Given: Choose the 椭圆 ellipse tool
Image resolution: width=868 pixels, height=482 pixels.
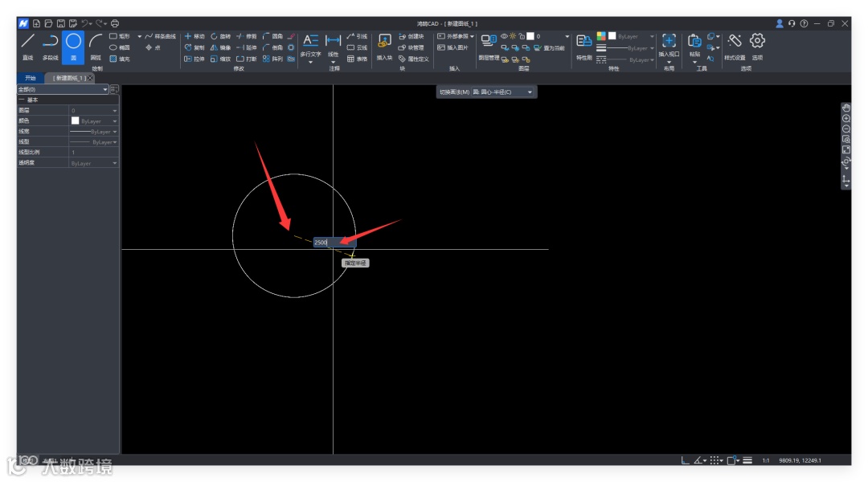Looking at the screenshot, I should (x=120, y=47).
